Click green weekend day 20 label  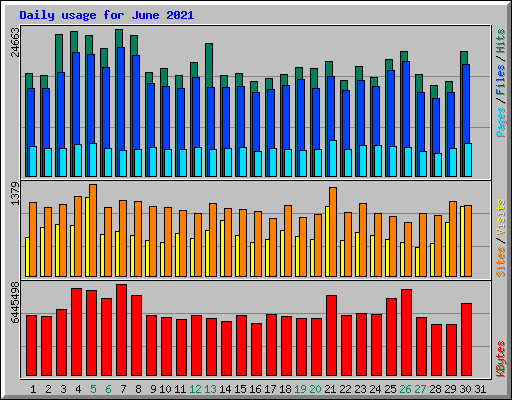[x=315, y=389]
